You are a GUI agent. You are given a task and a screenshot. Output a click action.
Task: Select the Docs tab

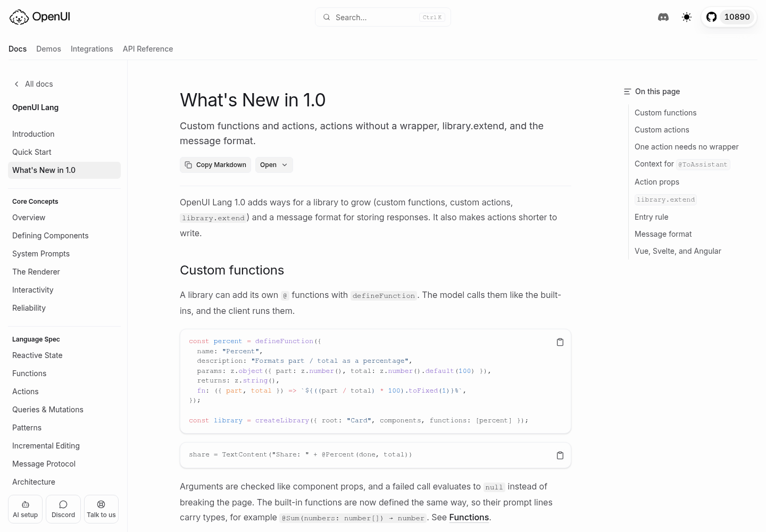(x=18, y=49)
